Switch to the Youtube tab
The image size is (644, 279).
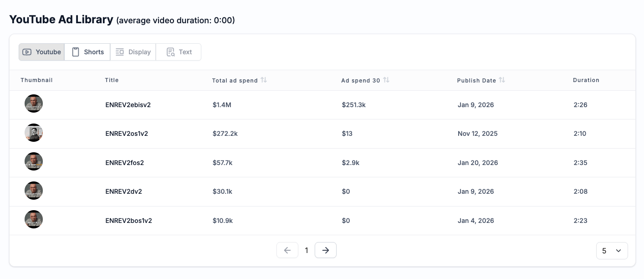(42, 52)
